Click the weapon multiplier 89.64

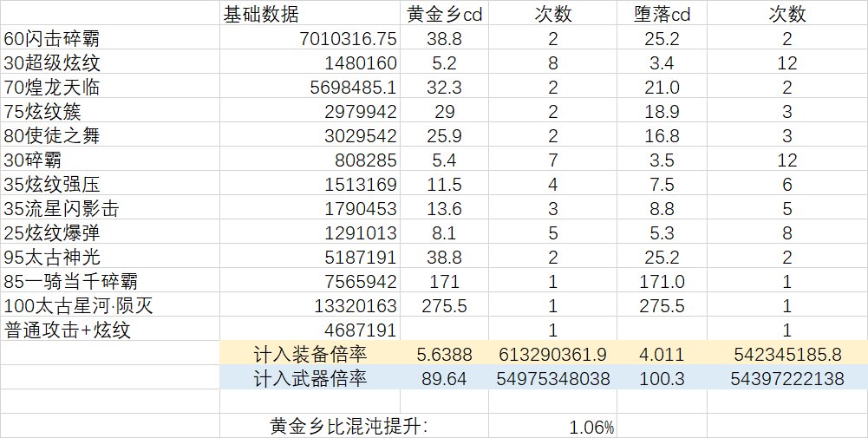click(x=444, y=378)
